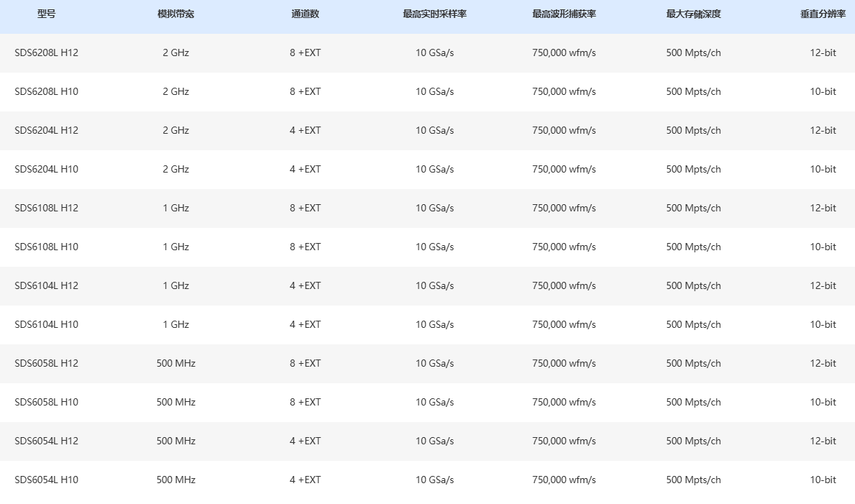This screenshot has width=855, height=504.
Task: Select model SDS6104L H10
Action: (46, 324)
